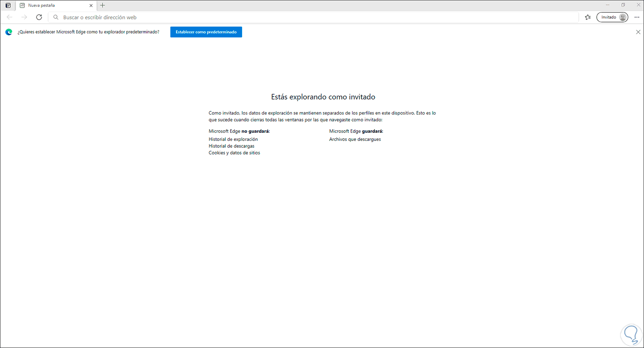
Task: Open the Invitado profile button
Action: click(x=612, y=17)
